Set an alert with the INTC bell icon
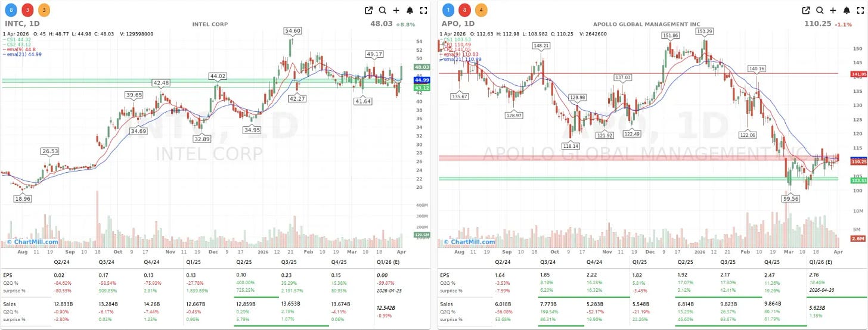Screen dimensions: 868x330 (410, 10)
